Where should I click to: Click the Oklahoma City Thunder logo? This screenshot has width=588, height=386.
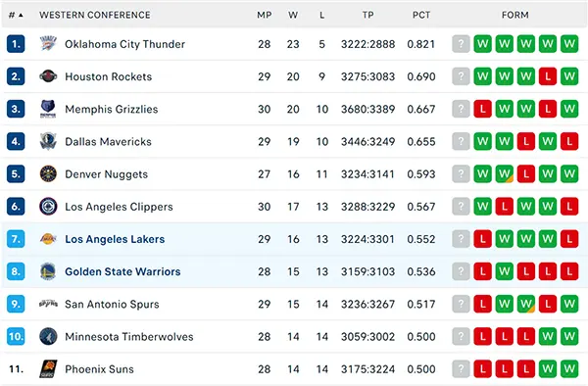click(x=48, y=44)
